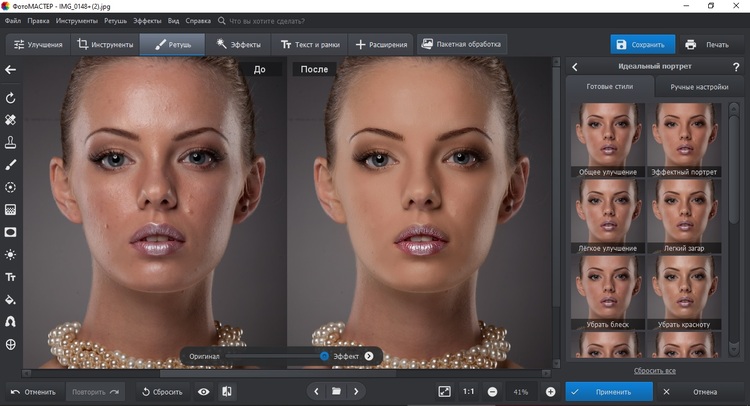This screenshot has height=406, width=750.
Task: Choose the brush tool in sidebar
Action: click(11, 164)
